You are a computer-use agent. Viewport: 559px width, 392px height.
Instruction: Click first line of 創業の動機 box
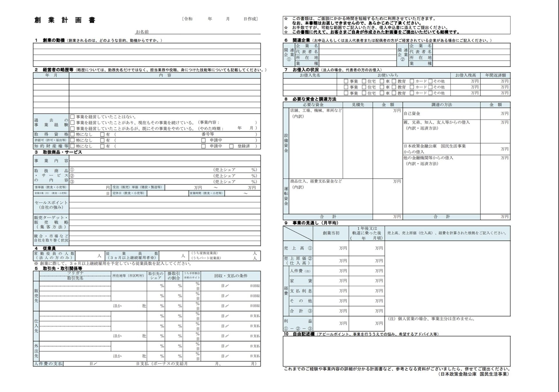pyautogui.click(x=147, y=46)
